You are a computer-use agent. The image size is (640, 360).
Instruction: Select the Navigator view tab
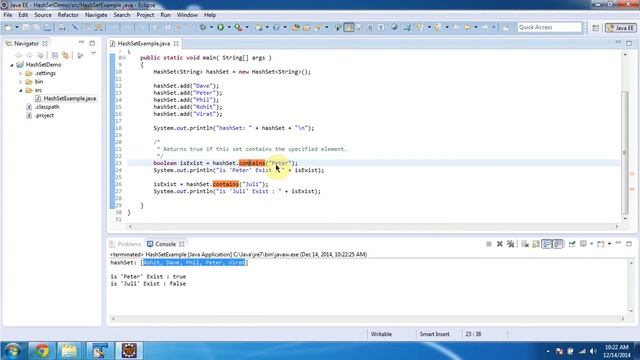26,43
